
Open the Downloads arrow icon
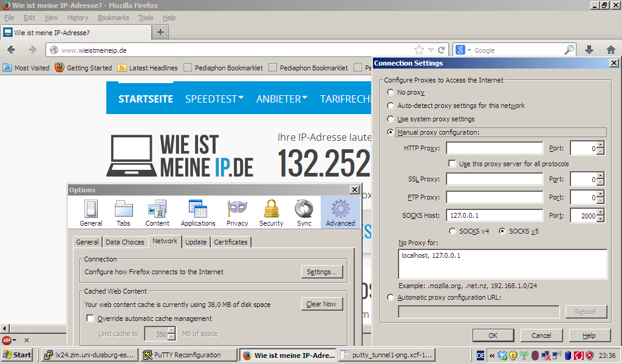tap(589, 50)
